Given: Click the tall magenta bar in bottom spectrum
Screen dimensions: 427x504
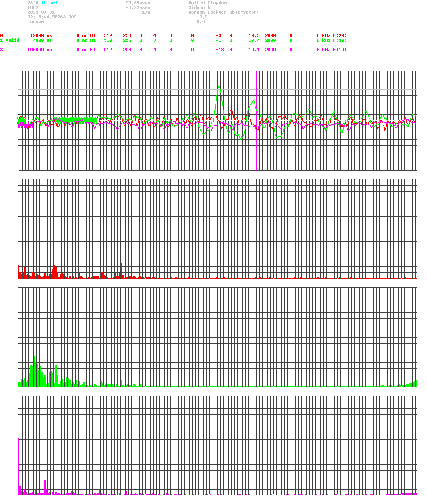Looking at the screenshot, I should coord(19,466).
